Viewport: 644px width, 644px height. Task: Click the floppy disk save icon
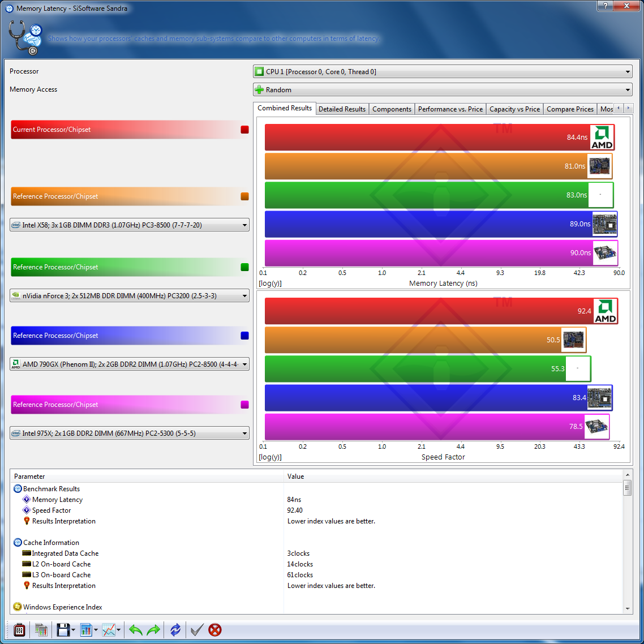63,630
